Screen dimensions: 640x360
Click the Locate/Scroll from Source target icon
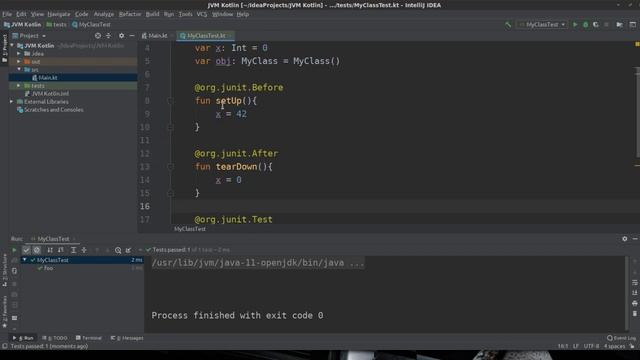coord(98,36)
